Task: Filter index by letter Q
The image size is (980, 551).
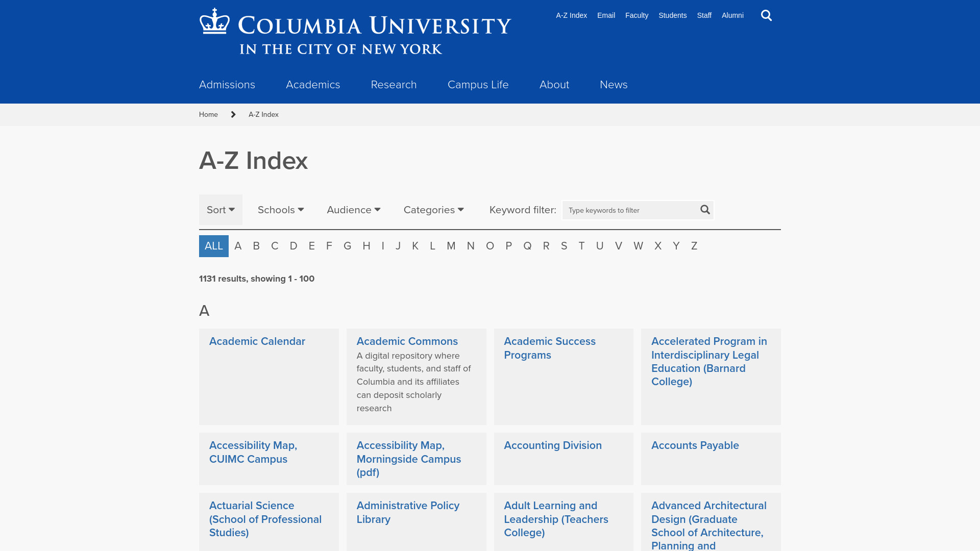Action: click(527, 246)
